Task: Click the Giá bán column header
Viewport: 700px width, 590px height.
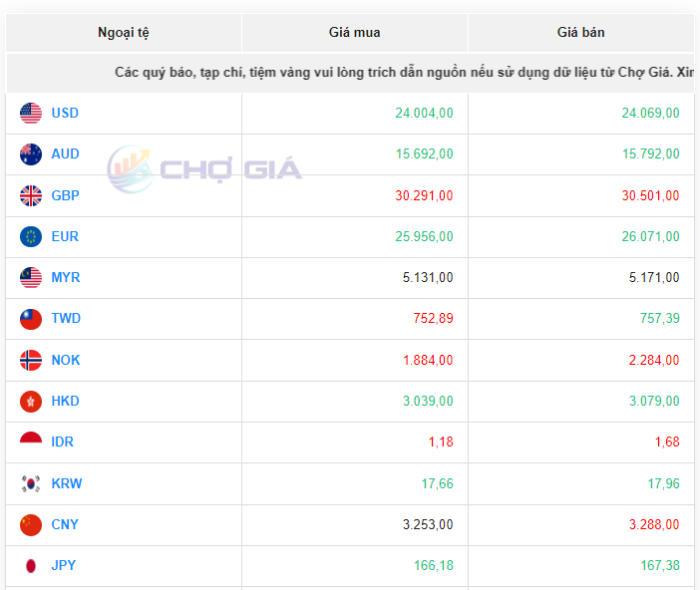Action: 580,33
